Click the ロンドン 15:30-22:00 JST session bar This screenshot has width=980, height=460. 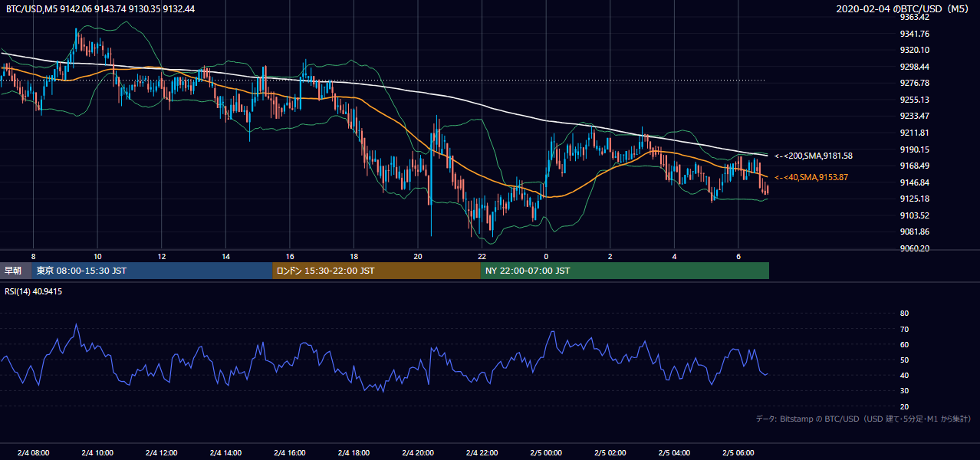point(377,271)
